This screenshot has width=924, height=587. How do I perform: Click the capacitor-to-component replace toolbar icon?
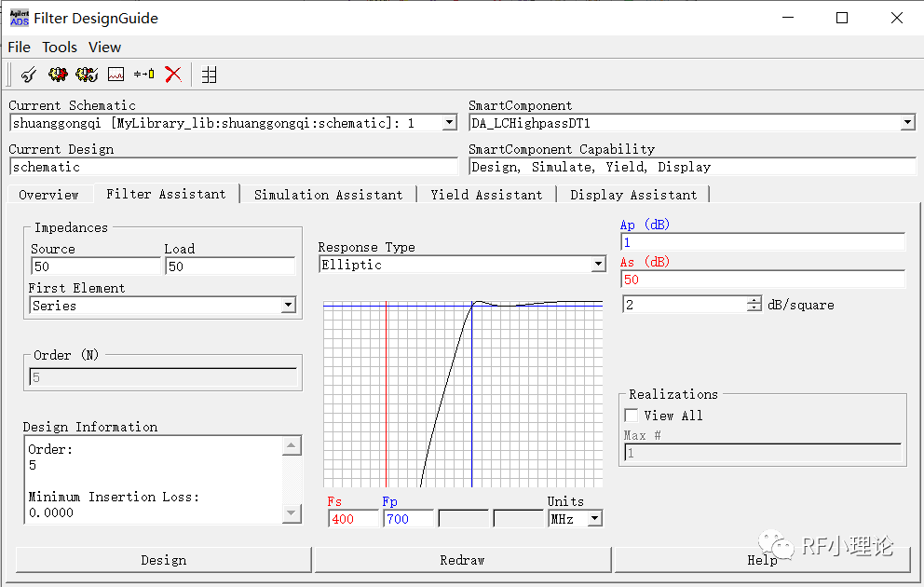pyautogui.click(x=144, y=75)
